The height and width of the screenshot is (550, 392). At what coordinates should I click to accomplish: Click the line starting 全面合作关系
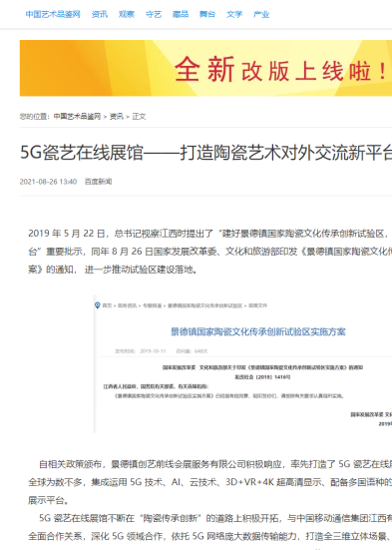pos(210,536)
